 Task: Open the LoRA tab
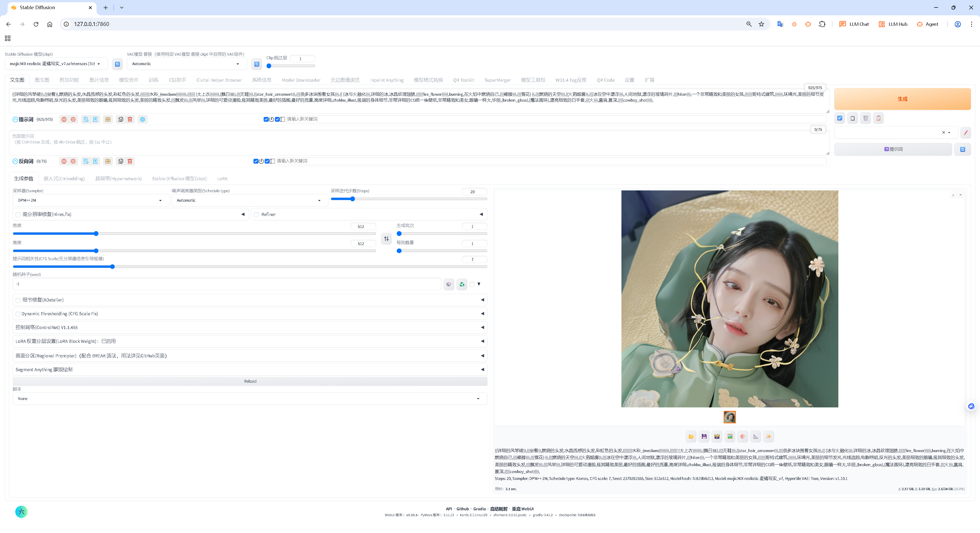(222, 179)
